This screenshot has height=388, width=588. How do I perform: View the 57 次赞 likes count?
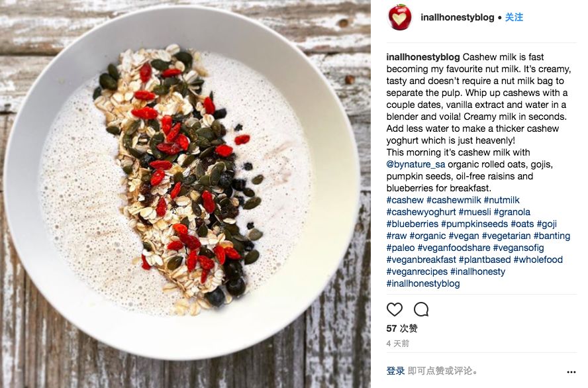pos(402,328)
